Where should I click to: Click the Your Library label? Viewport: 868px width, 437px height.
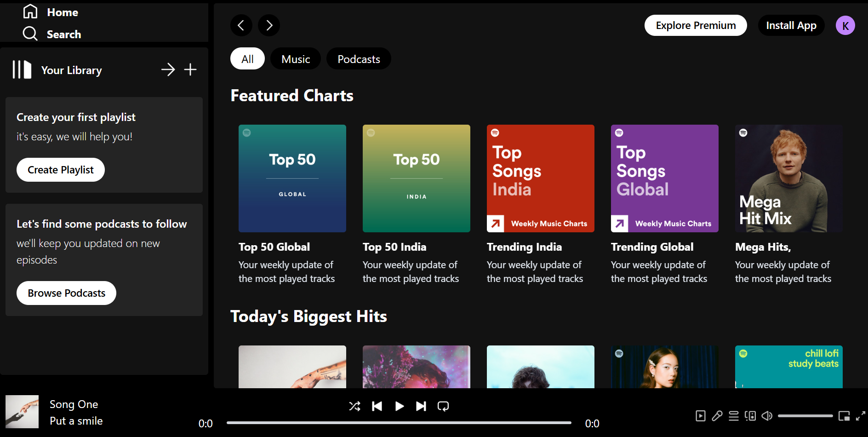[71, 70]
